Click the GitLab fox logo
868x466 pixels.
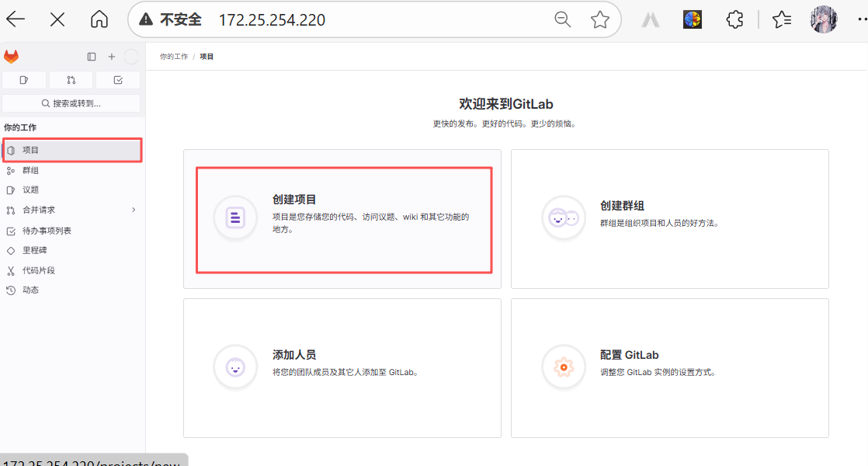click(x=11, y=57)
